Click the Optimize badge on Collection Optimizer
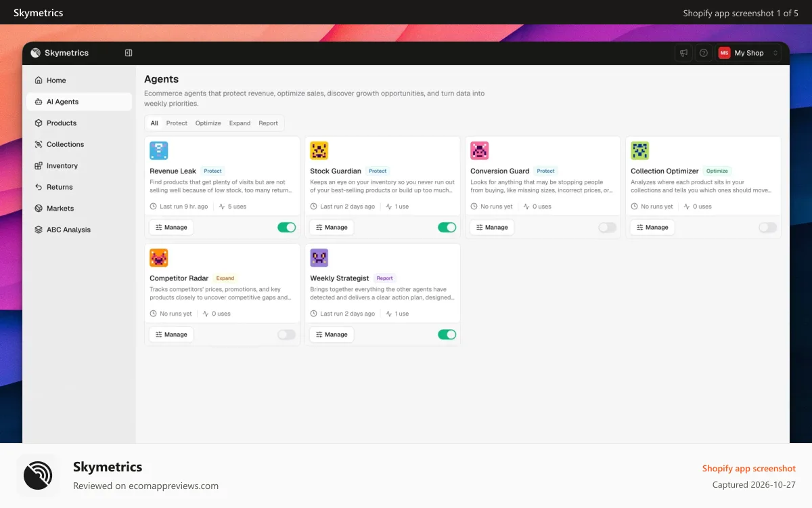Viewport: 812px width, 508px height. pos(717,171)
